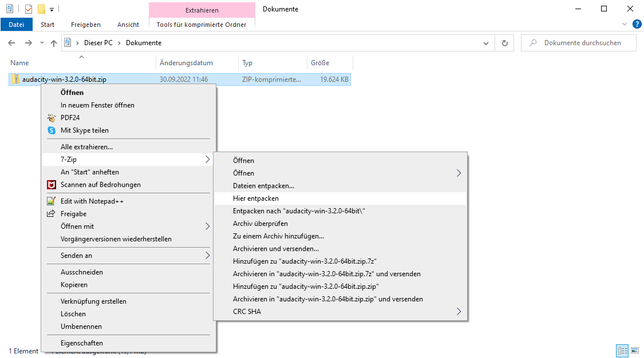Click the Freigabe share icon
644x358 pixels.
51,214
